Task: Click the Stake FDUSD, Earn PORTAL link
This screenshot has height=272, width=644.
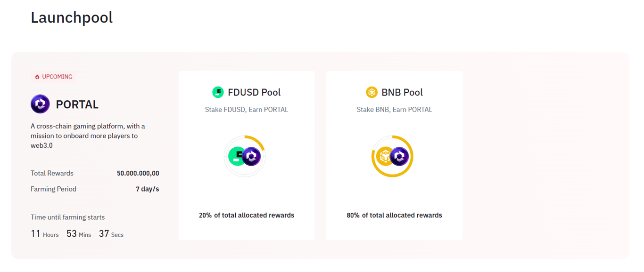Action: (247, 109)
